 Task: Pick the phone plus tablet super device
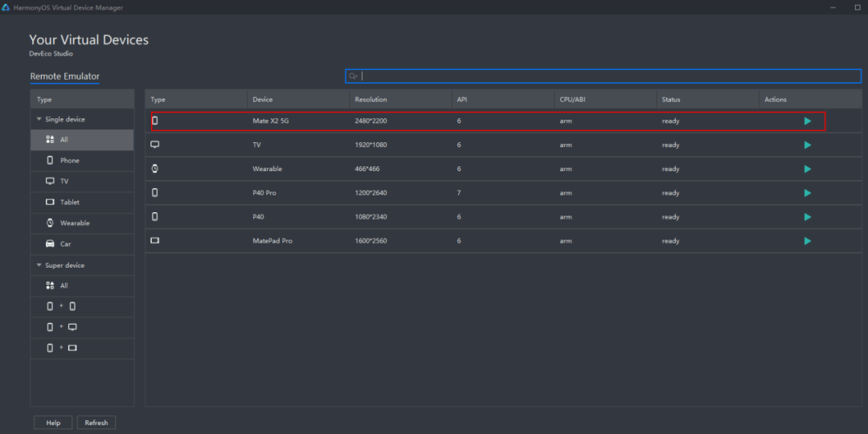point(61,348)
